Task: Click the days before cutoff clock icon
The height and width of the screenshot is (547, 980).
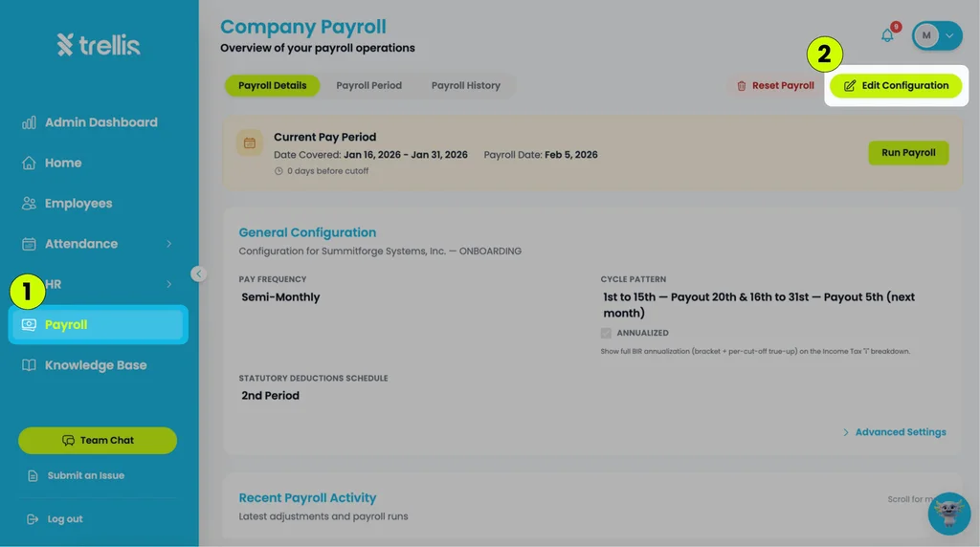Action: tap(278, 171)
